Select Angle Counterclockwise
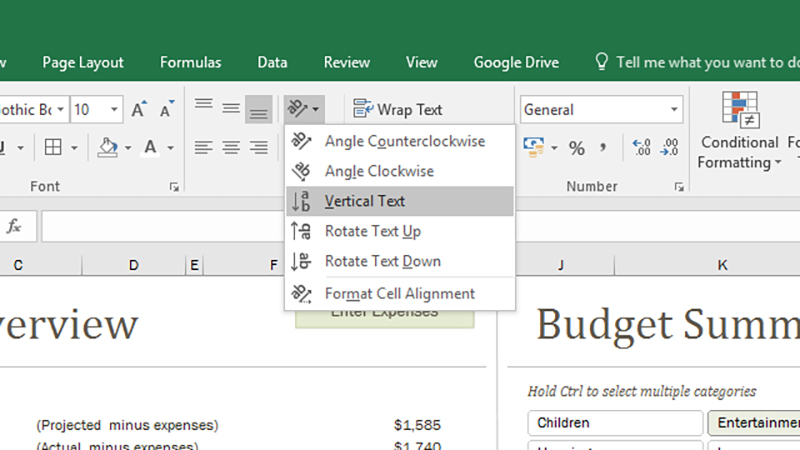The width and height of the screenshot is (800, 450). coord(400,141)
